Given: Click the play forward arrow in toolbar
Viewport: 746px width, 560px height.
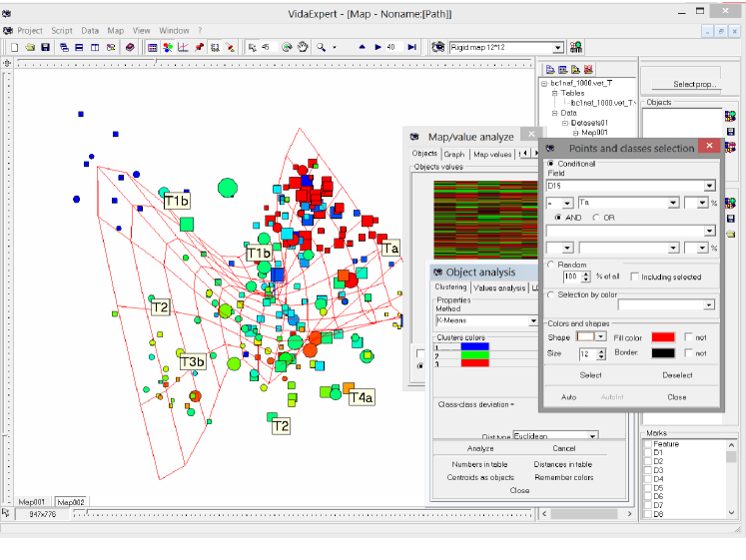Looking at the screenshot, I should (x=377, y=47).
